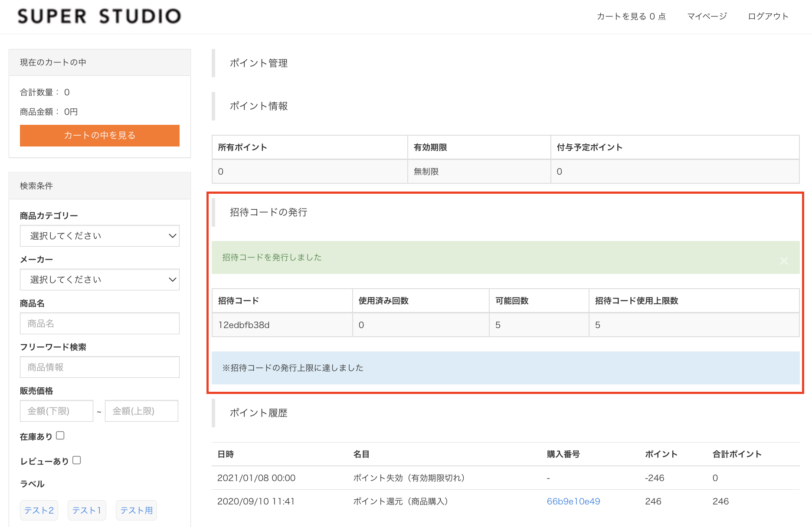This screenshot has width=812, height=527.
Task: Click the 有効期限 value 無制限
Action: click(x=426, y=172)
